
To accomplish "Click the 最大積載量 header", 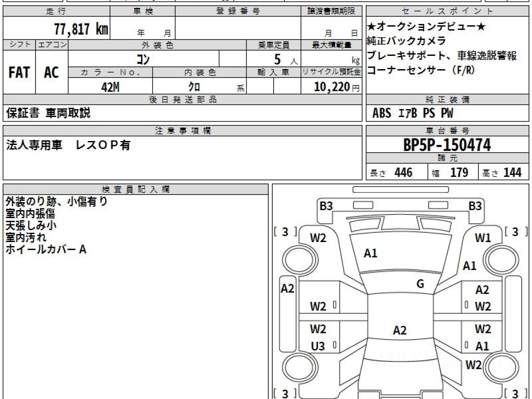I will (x=331, y=45).
